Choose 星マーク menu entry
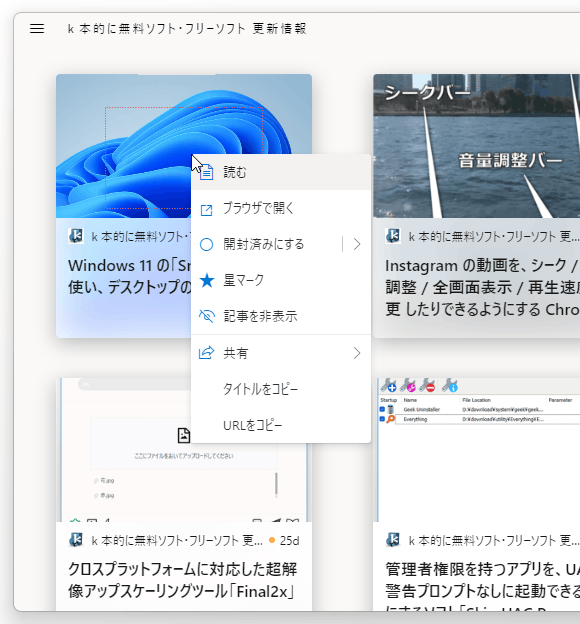Screen dimensions: 580x624 281,280
